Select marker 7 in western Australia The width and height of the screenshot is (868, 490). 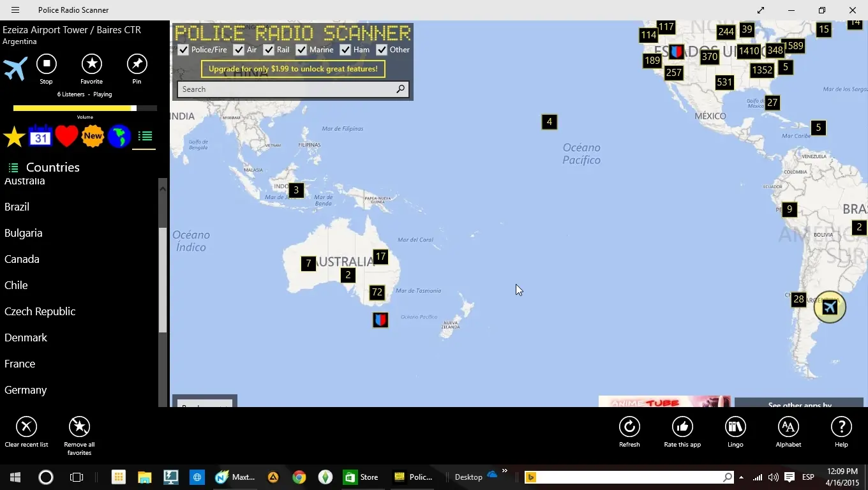308,263
